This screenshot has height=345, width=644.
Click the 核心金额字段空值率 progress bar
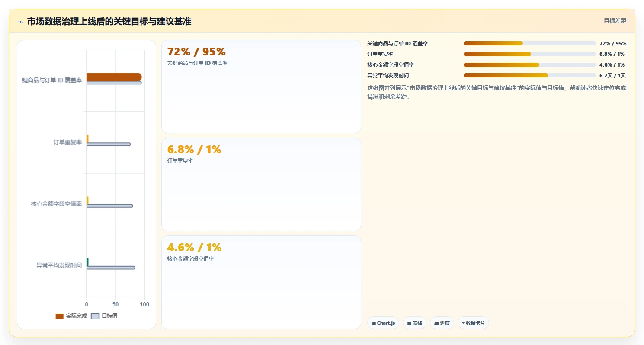(530, 65)
